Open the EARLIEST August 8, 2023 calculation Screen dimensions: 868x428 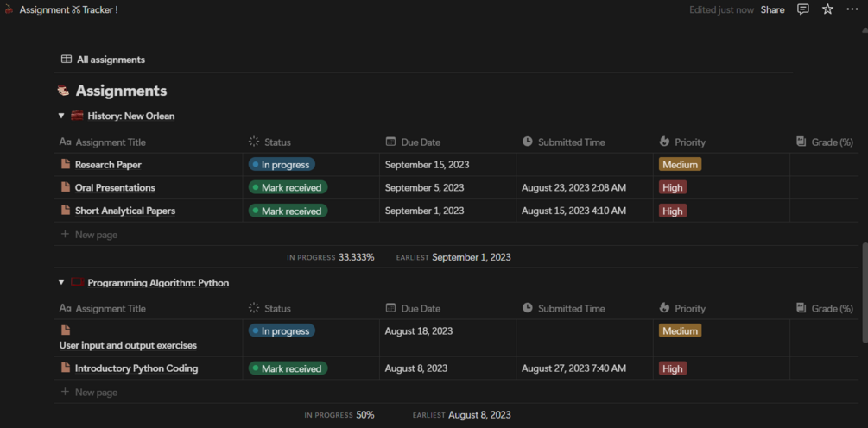[462, 415]
